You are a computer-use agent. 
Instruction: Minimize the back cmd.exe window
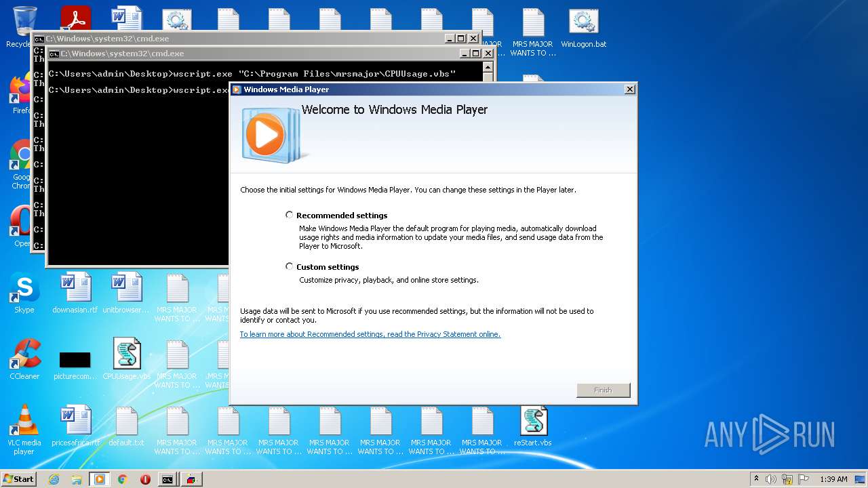click(450, 39)
